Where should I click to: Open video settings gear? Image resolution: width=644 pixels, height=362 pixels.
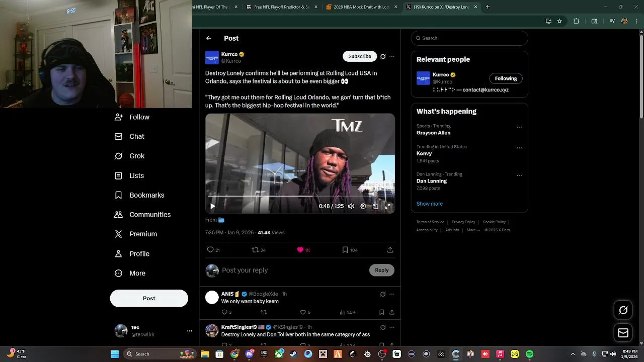(x=363, y=206)
